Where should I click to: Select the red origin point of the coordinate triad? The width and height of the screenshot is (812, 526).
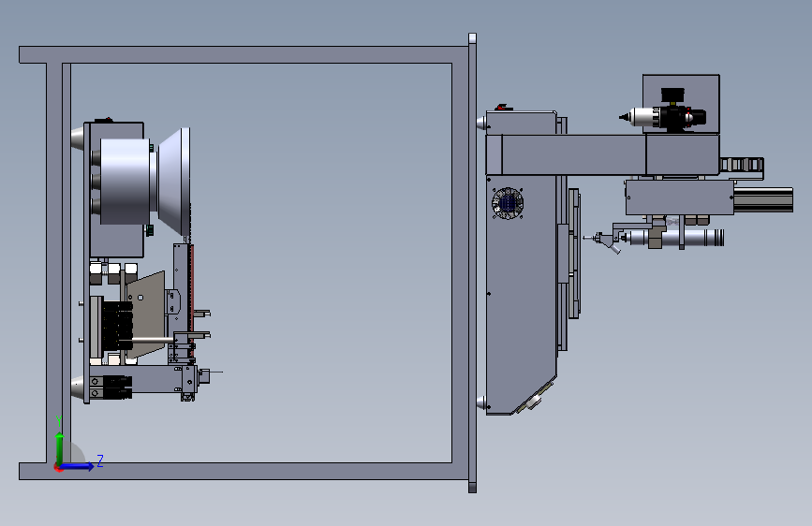tap(58, 467)
